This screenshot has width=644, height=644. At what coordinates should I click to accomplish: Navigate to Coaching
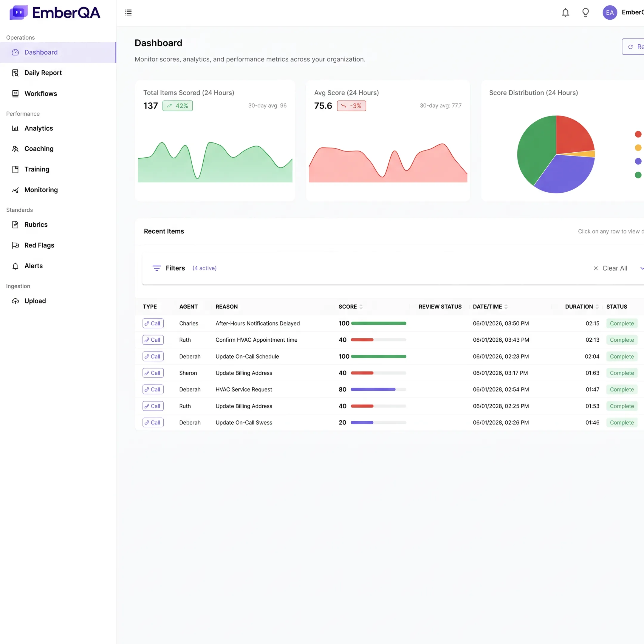(58, 149)
